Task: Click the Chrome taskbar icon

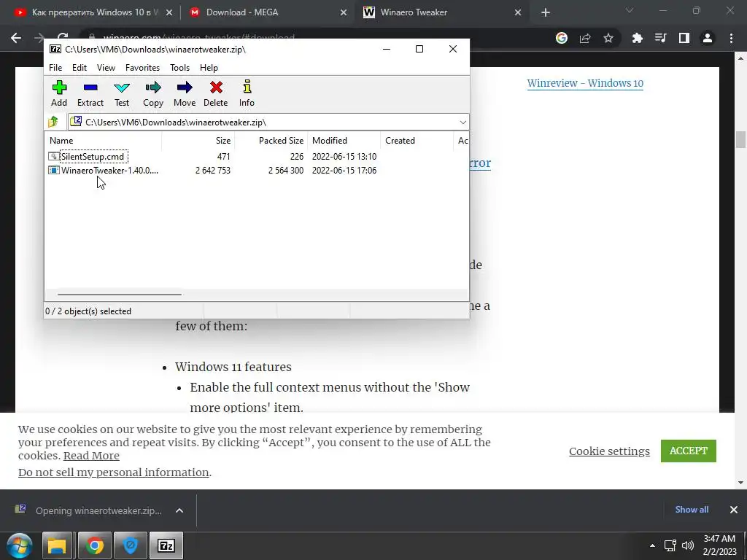Action: [x=94, y=545]
